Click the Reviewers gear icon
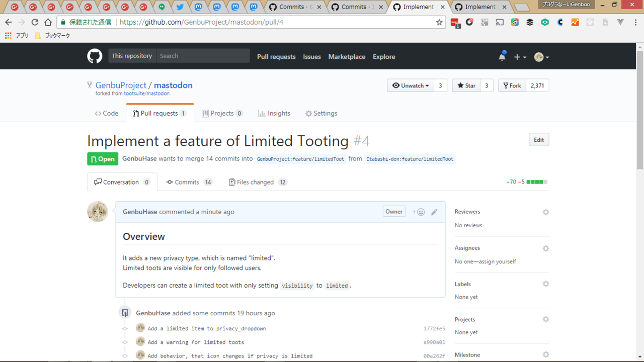 [545, 212]
